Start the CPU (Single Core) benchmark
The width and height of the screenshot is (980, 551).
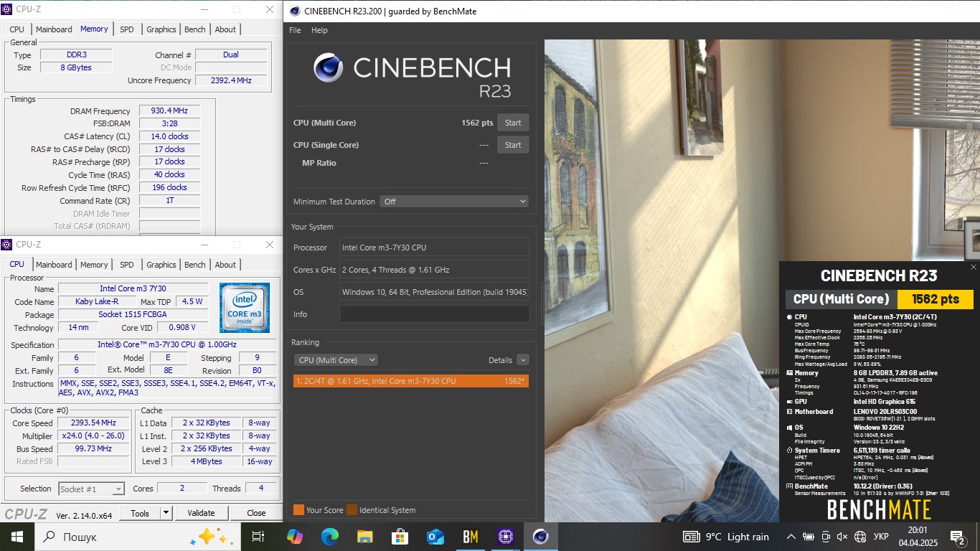[x=513, y=145]
